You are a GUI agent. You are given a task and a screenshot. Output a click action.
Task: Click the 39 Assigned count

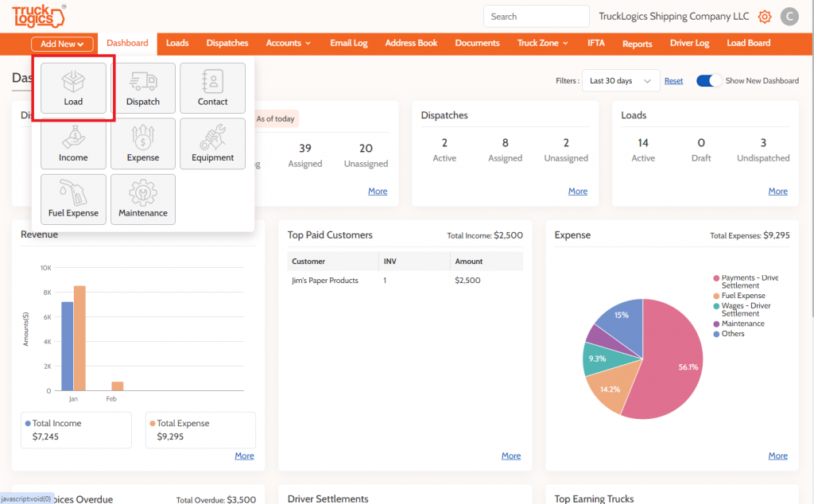pos(305,149)
